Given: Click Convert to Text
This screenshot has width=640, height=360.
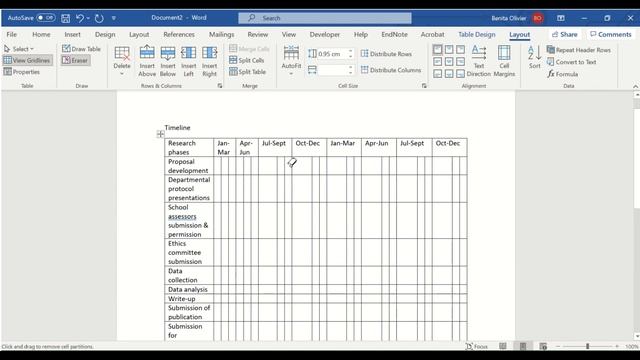Looking at the screenshot, I should pyautogui.click(x=571, y=62).
